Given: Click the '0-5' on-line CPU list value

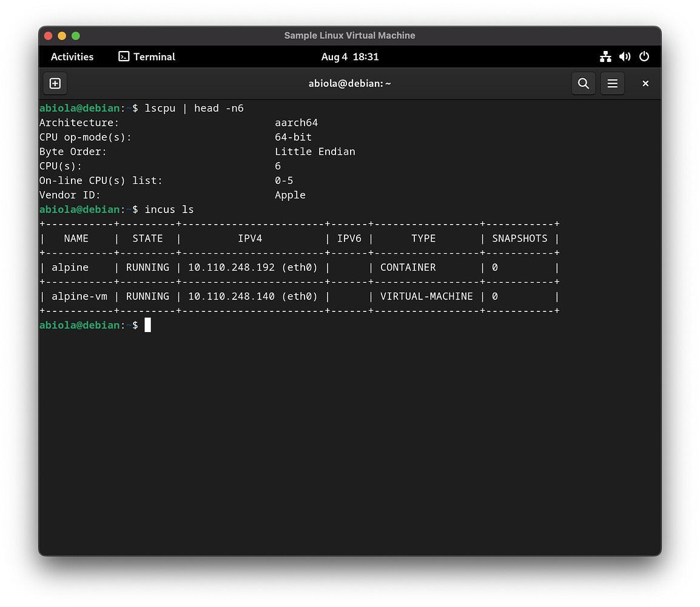Looking at the screenshot, I should (284, 180).
